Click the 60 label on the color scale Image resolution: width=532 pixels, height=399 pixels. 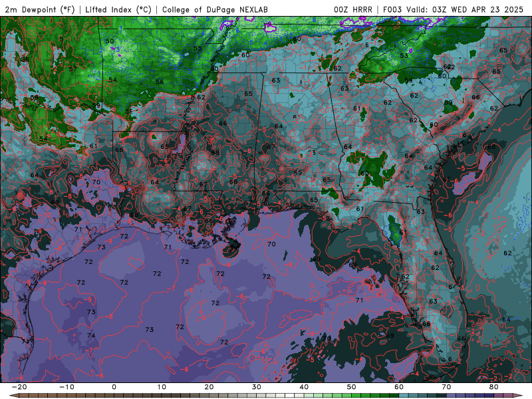coord(399,387)
